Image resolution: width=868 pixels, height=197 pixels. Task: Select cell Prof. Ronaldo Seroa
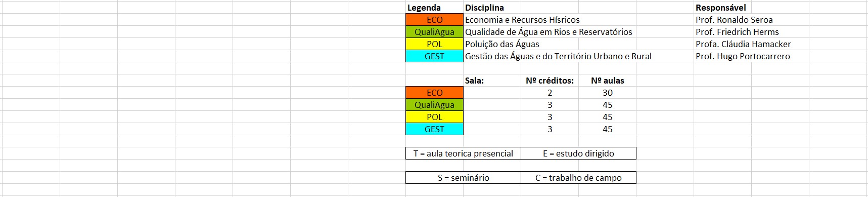734,20
